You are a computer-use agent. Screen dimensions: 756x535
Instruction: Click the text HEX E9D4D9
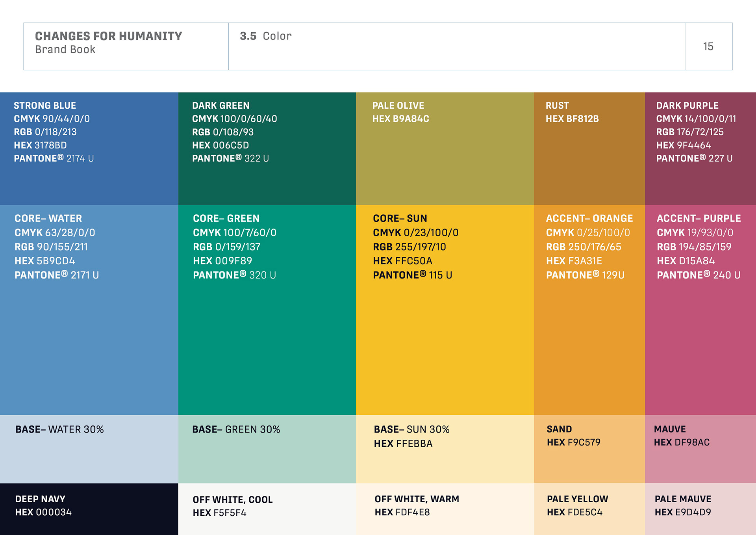point(683,513)
